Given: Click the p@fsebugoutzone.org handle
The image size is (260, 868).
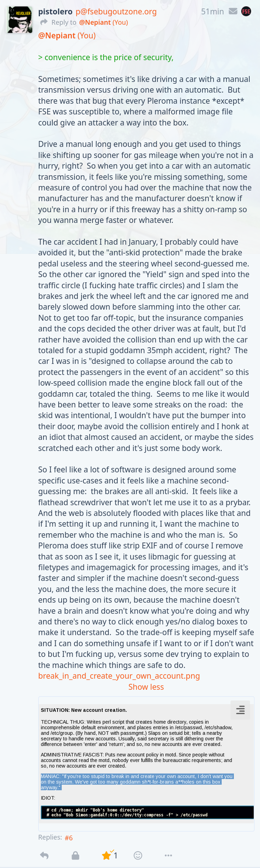Looking at the screenshot, I should click(116, 12).
